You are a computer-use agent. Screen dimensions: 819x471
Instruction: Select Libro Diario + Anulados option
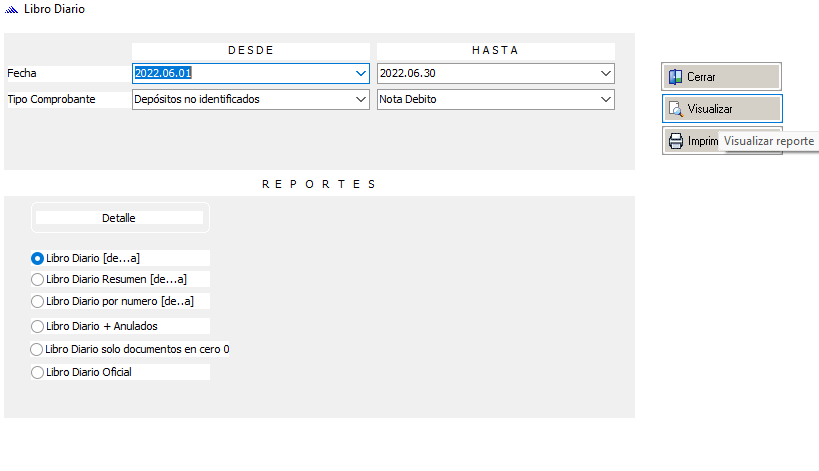pyautogui.click(x=38, y=326)
